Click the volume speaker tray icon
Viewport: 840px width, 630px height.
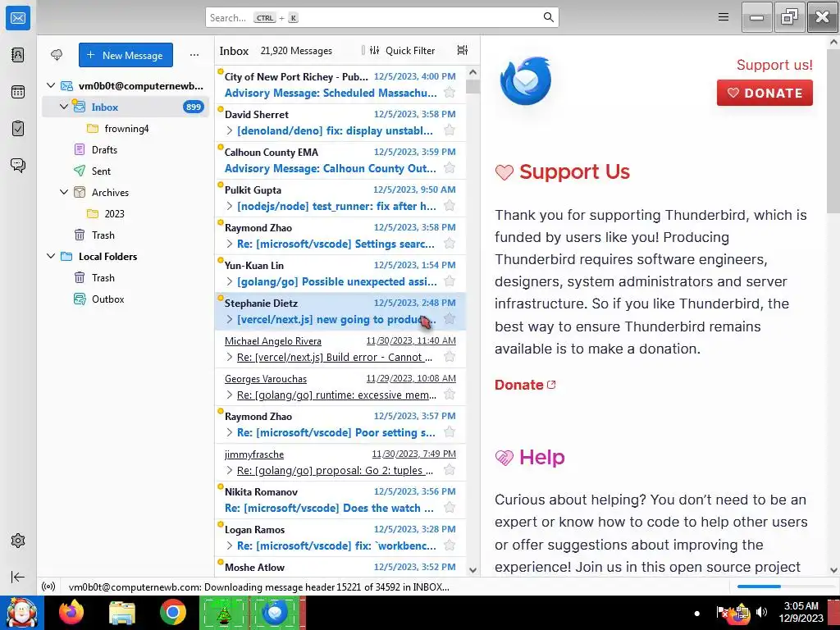point(761,612)
